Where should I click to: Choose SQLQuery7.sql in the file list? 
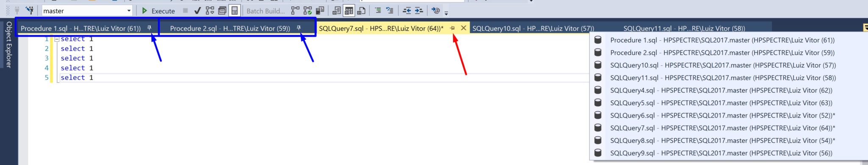(x=723, y=128)
